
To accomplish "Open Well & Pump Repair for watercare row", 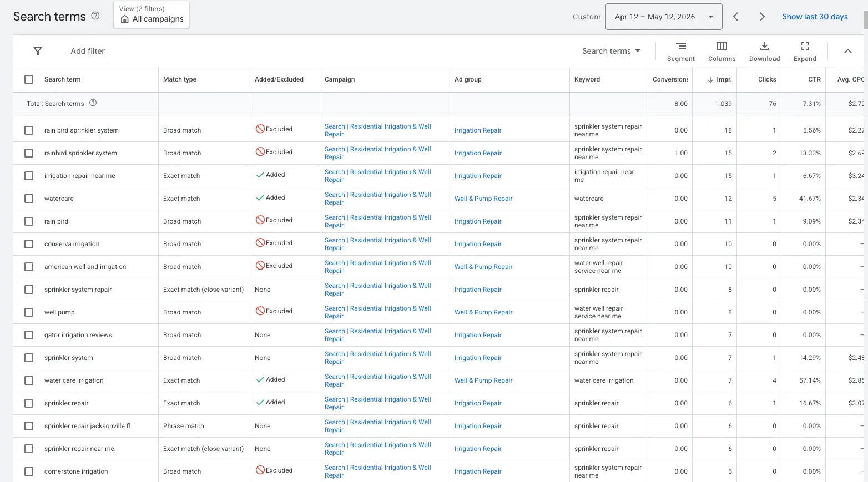I will [483, 199].
